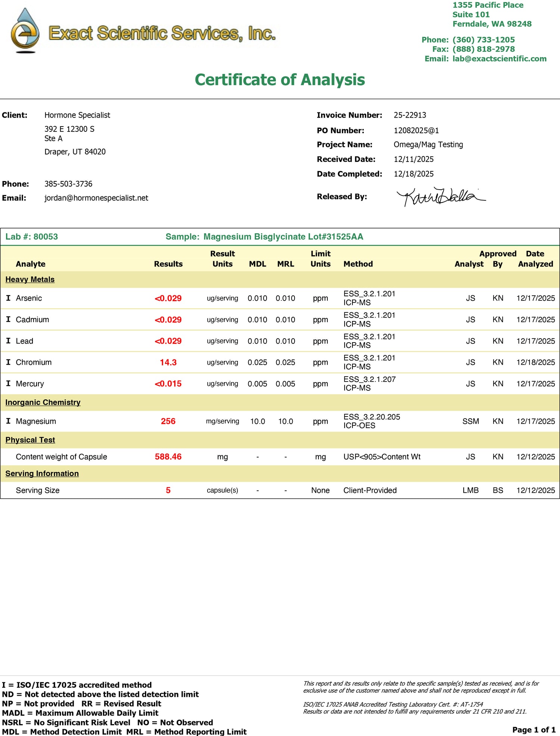Image resolution: width=560 pixels, height=736 pixels.
Task: Select the Inorganic Chemistry section heading
Action: click(43, 402)
